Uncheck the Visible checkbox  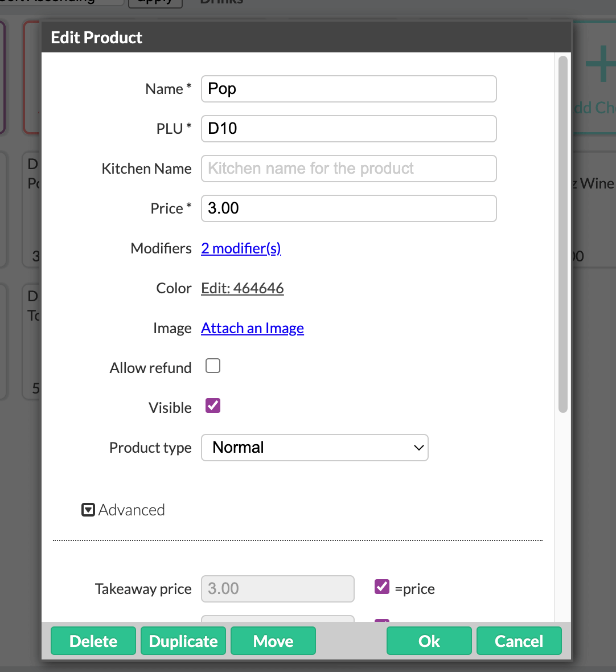pyautogui.click(x=213, y=406)
